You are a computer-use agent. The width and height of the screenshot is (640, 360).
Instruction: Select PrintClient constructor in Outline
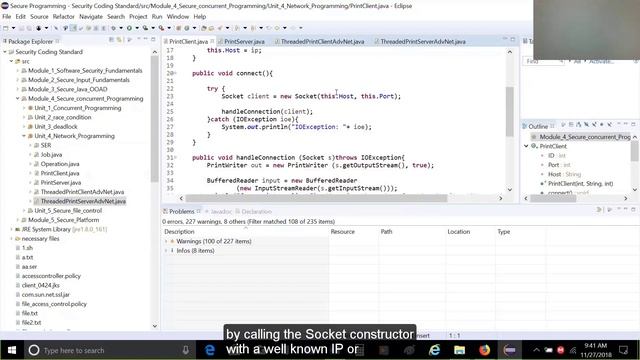[580, 184]
